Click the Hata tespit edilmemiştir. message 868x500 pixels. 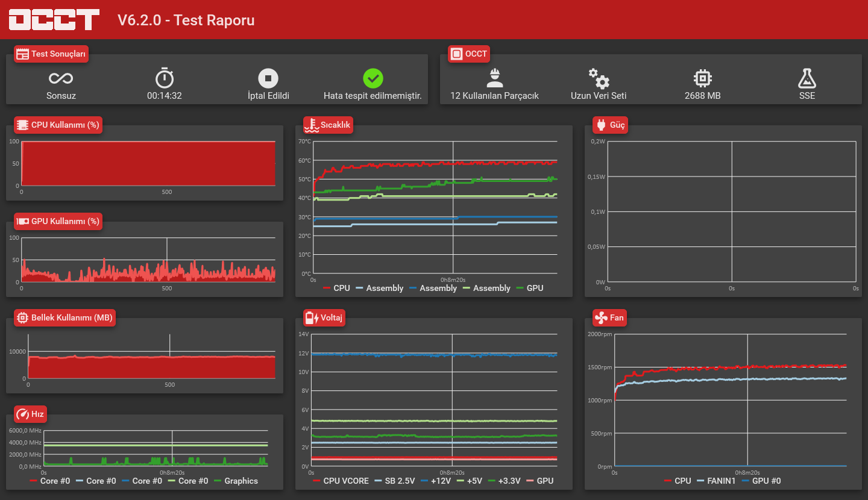[373, 96]
